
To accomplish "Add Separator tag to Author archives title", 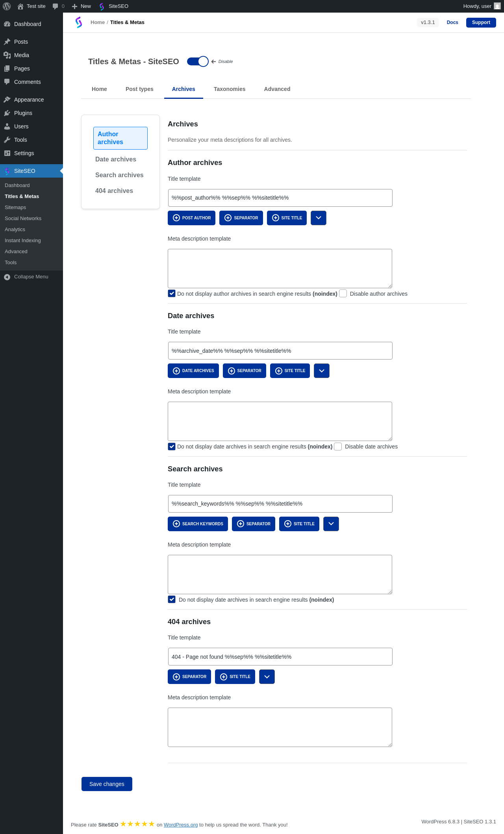I will [x=241, y=218].
